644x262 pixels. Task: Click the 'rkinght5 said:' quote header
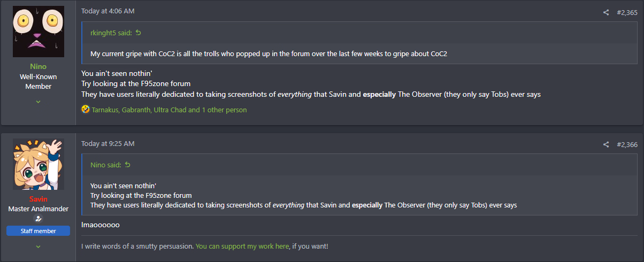point(111,33)
